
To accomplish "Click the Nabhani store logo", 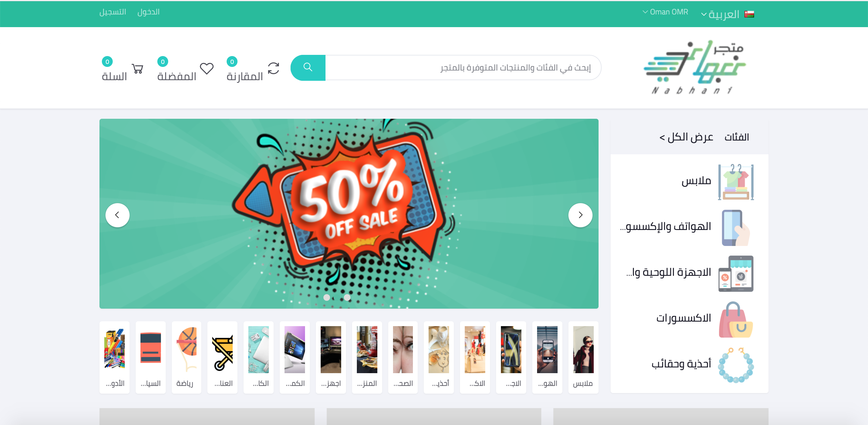I will coord(694,67).
